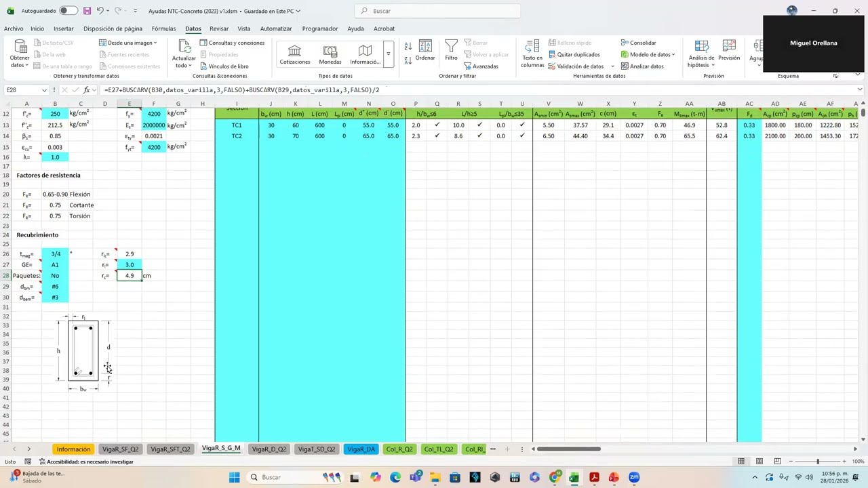Click the zoom slider handle
This screenshot has width=868, height=488.
[818, 462]
